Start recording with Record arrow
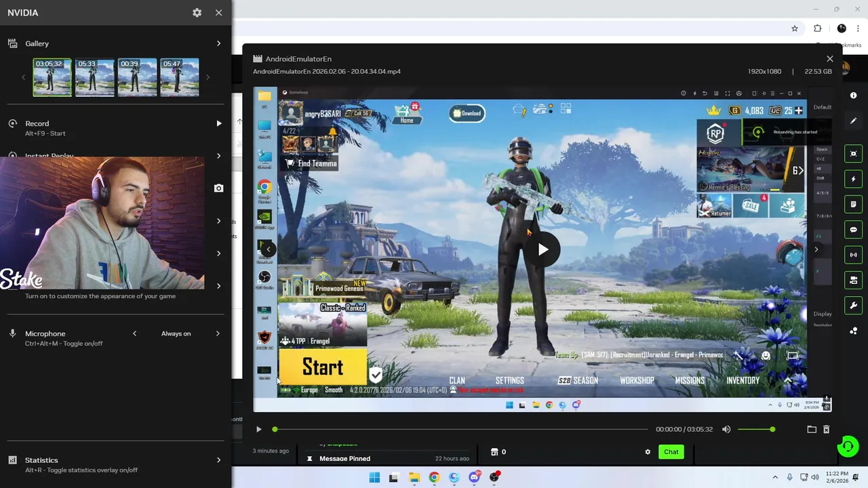 (218, 123)
